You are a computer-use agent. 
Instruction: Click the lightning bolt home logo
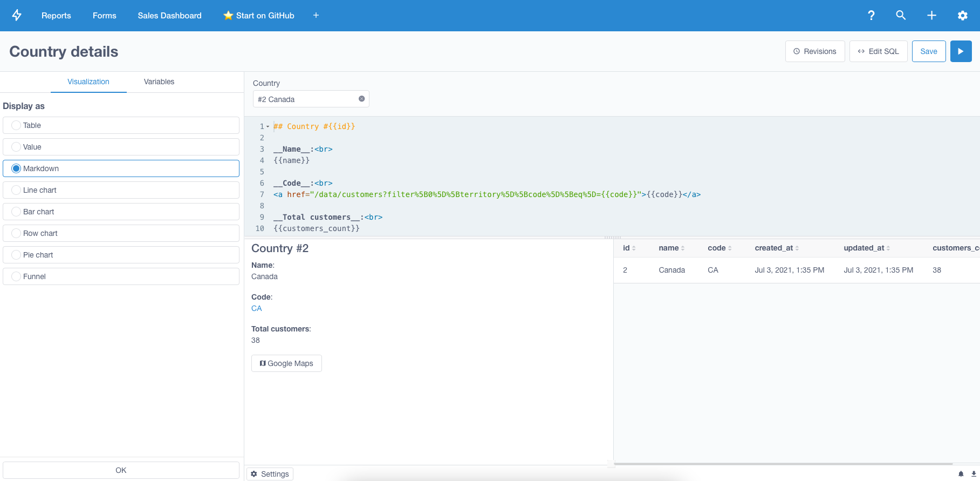click(x=17, y=15)
